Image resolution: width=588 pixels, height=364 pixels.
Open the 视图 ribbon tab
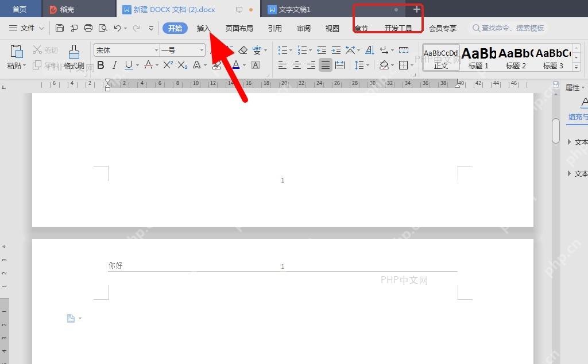pyautogui.click(x=332, y=28)
